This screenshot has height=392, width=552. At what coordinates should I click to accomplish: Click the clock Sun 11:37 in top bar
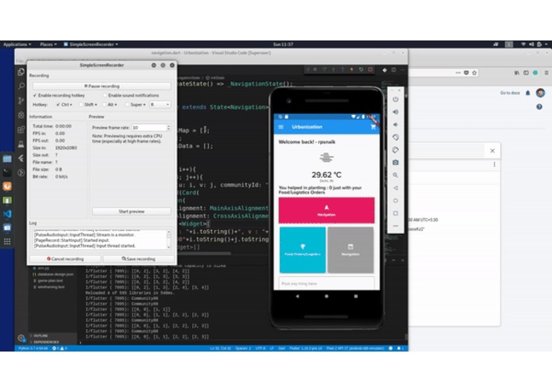tap(283, 44)
